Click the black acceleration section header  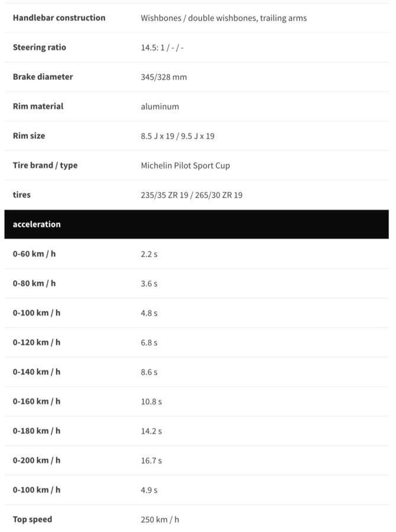[196, 225]
